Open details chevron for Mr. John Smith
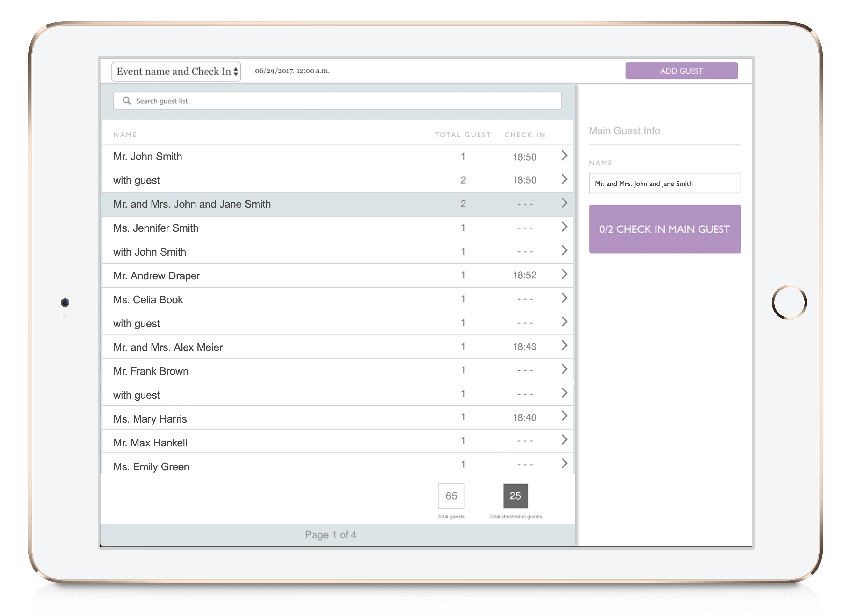 (x=564, y=156)
